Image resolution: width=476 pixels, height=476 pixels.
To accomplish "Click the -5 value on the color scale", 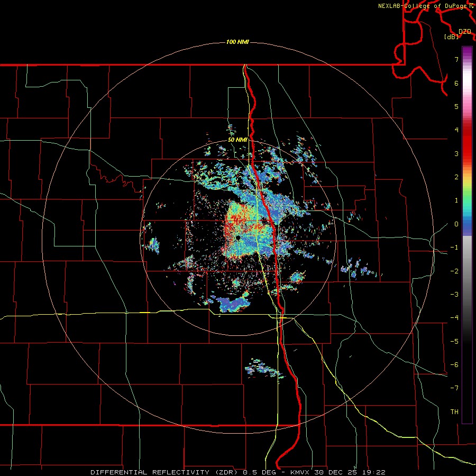I will (x=454, y=342).
